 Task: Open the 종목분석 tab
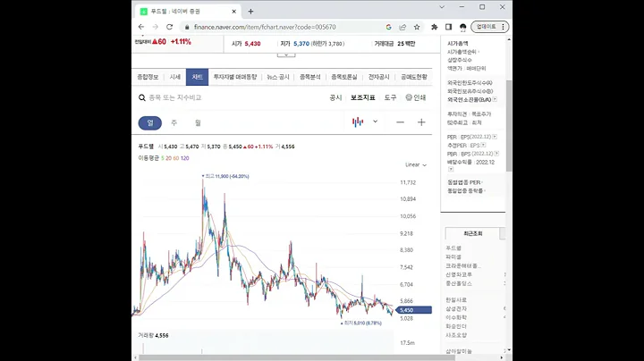tap(310, 77)
